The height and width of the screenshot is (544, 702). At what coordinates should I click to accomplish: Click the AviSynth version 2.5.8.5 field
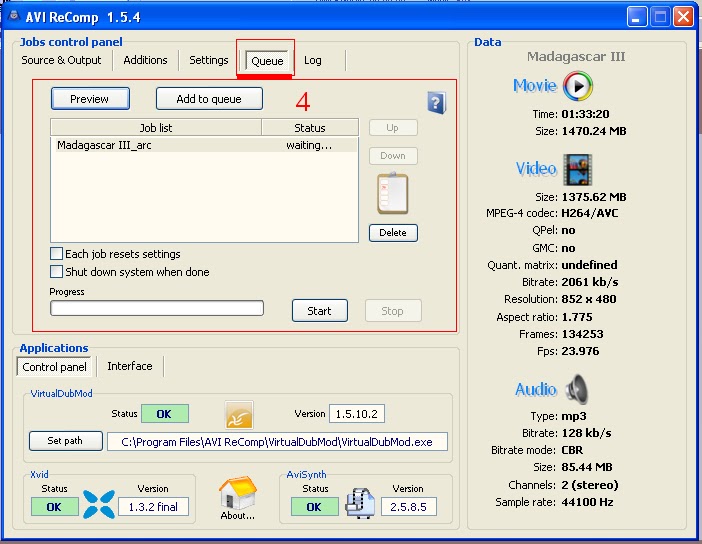tap(409, 507)
